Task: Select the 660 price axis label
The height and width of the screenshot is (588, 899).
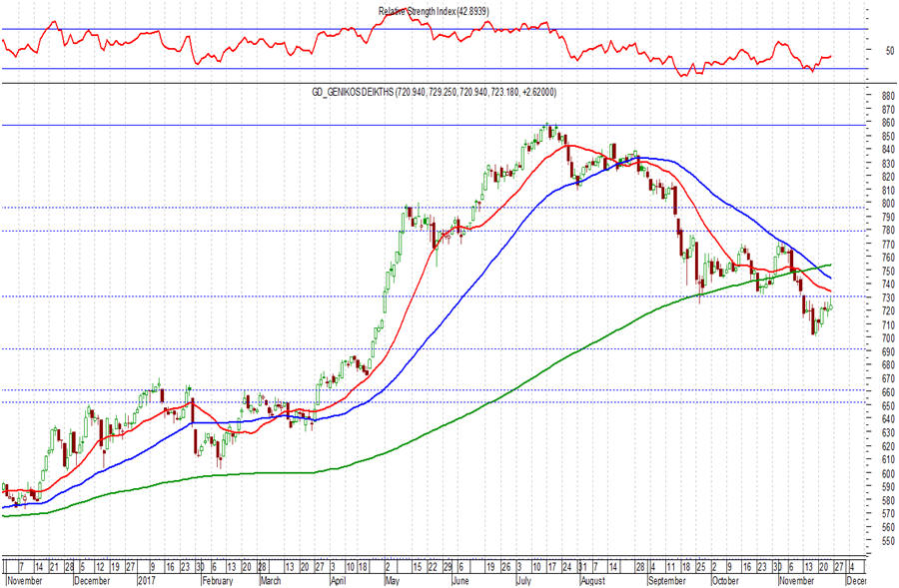Action: (888, 392)
